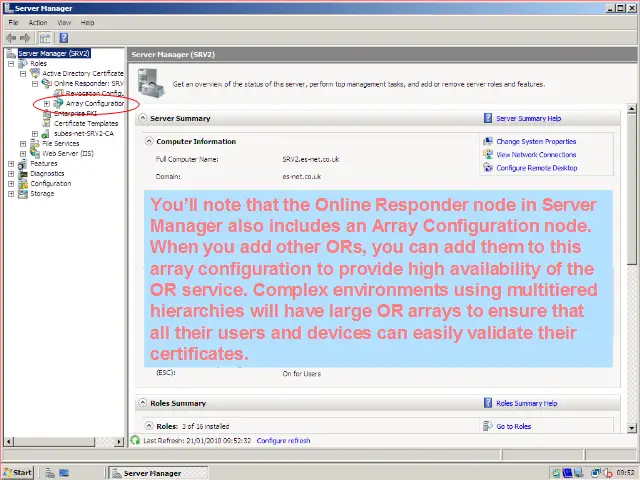The image size is (640, 480).
Task: Click the Online Responder node icon
Action: [47, 84]
